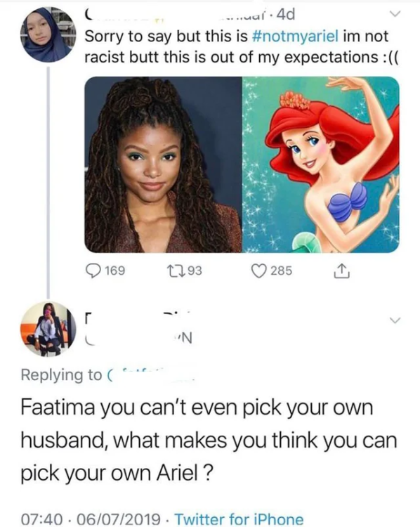
Task: Open the Twitter for iPhone link
Action: point(239,519)
